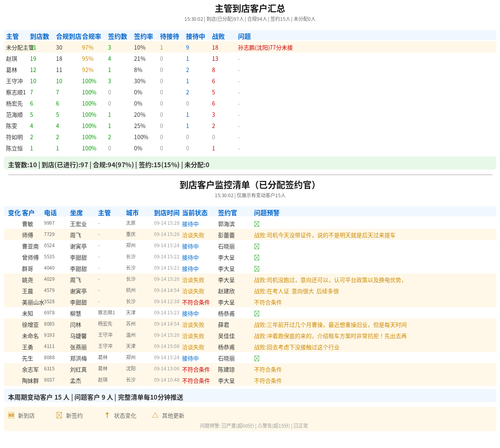Viewport: 500px width, 448px height.
Task: Click the arrival time 09-14 10:48
Action: pyautogui.click(x=167, y=380)
